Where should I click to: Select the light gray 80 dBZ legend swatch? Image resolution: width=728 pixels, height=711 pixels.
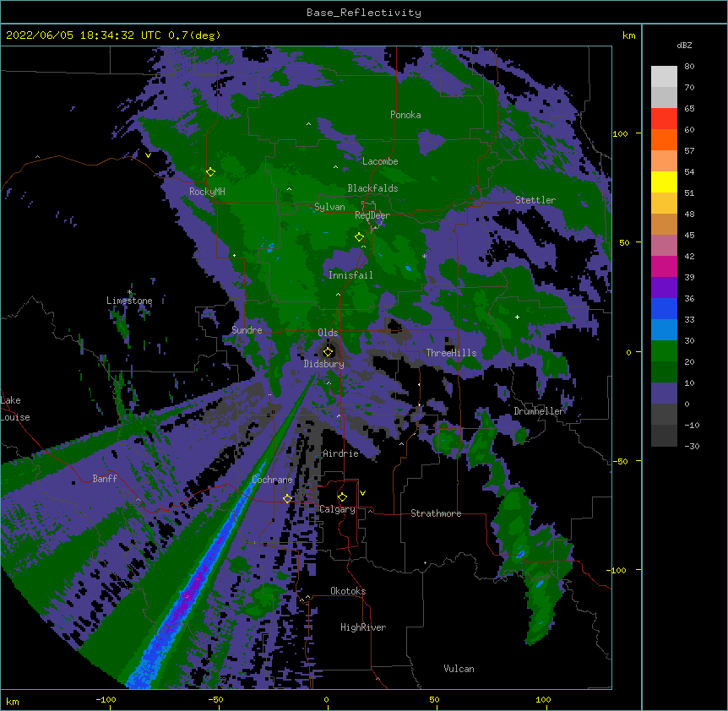pyautogui.click(x=664, y=76)
